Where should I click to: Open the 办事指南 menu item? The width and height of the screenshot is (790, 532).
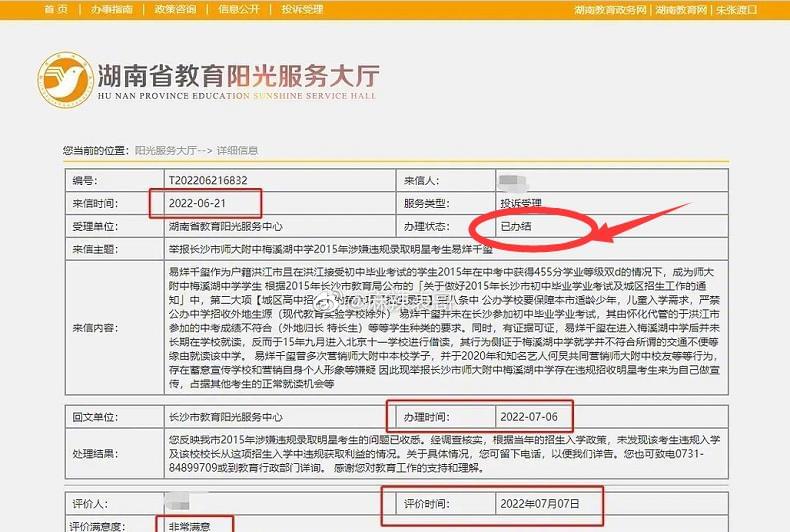coord(112,9)
